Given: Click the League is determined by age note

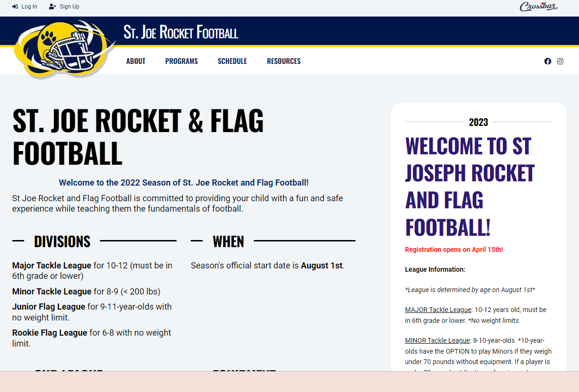Looking at the screenshot, I should (x=470, y=290).
